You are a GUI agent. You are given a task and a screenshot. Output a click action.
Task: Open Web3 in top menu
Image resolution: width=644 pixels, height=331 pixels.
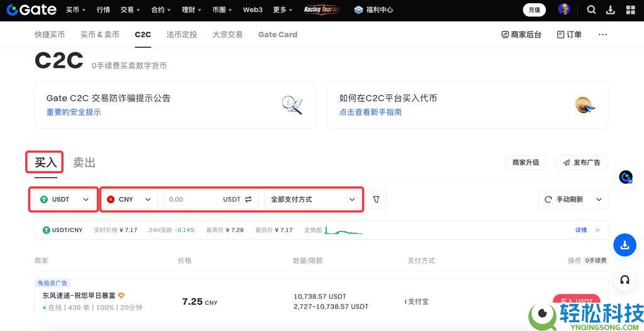click(x=253, y=10)
